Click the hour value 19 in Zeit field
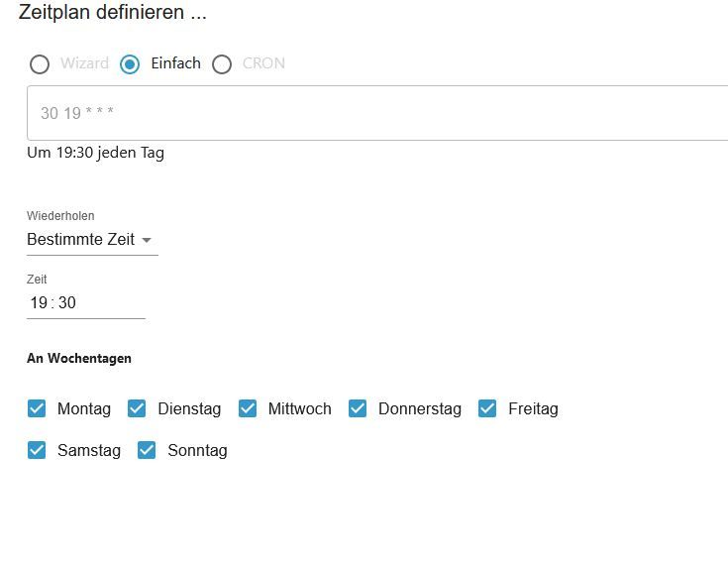 (x=39, y=302)
